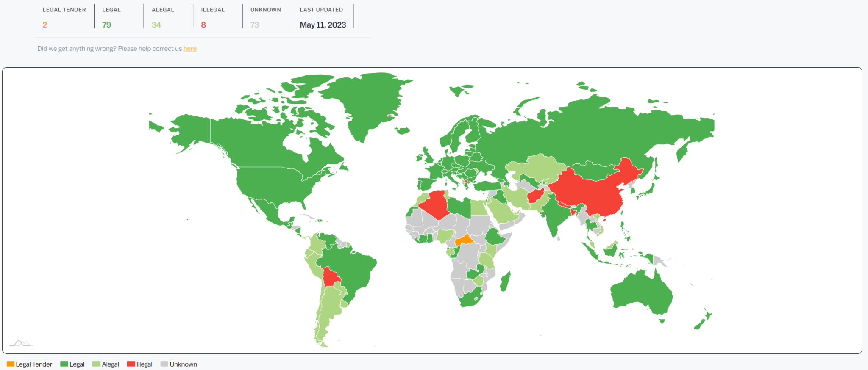The height and width of the screenshot is (370, 868).
Task: Select red Algeria in North Africa
Action: click(x=434, y=205)
